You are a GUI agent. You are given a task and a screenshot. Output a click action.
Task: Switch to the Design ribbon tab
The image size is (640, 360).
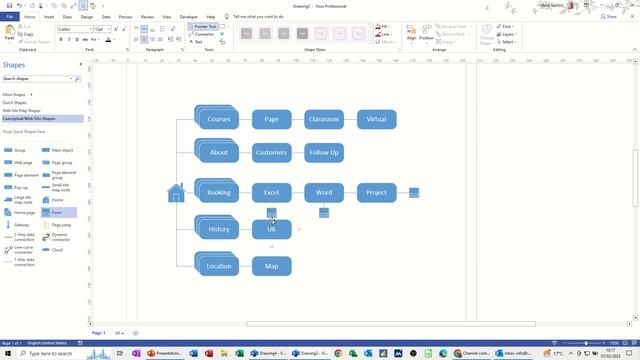click(x=87, y=17)
